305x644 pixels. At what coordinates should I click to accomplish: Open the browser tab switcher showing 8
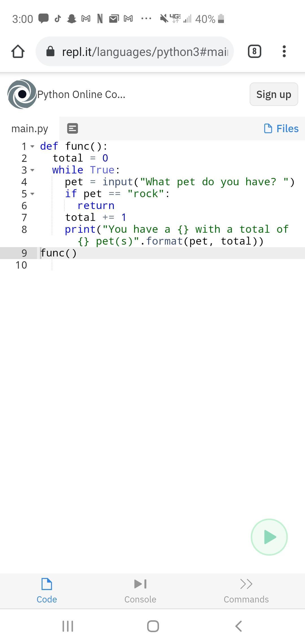coord(254,51)
